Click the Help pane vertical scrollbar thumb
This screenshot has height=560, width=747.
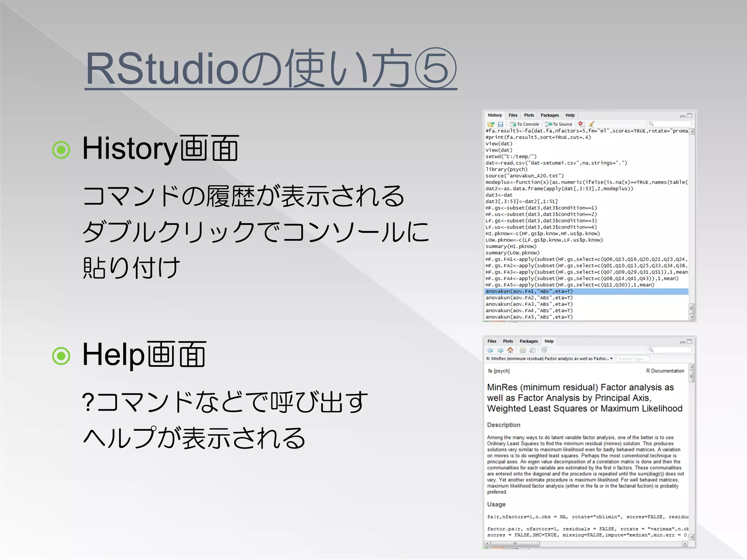pos(692,377)
